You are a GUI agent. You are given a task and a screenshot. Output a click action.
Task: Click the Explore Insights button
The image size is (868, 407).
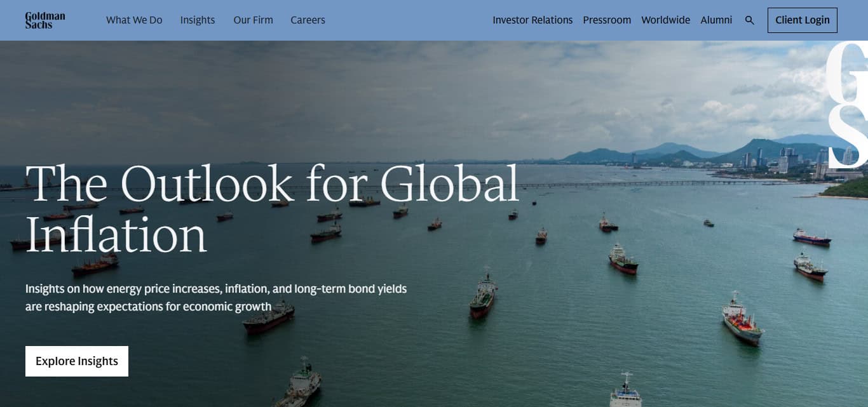coord(77,361)
